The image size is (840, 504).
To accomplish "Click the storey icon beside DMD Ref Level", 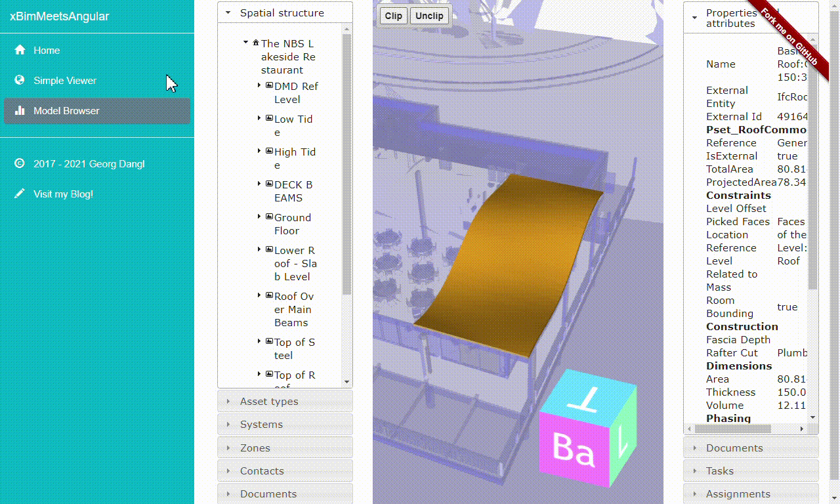I will (269, 85).
